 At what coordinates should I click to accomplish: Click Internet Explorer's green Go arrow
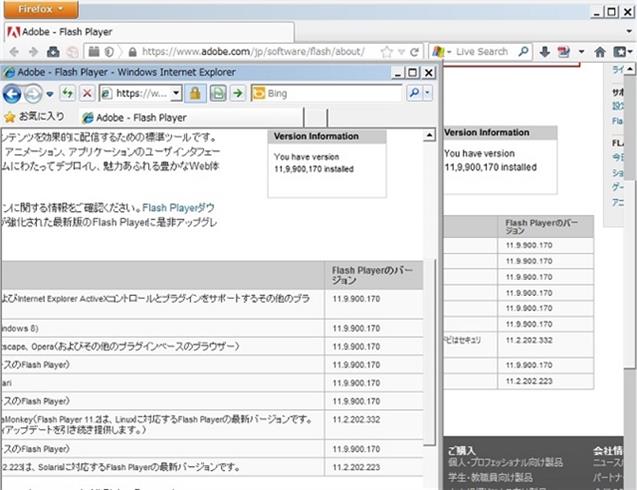(238, 93)
